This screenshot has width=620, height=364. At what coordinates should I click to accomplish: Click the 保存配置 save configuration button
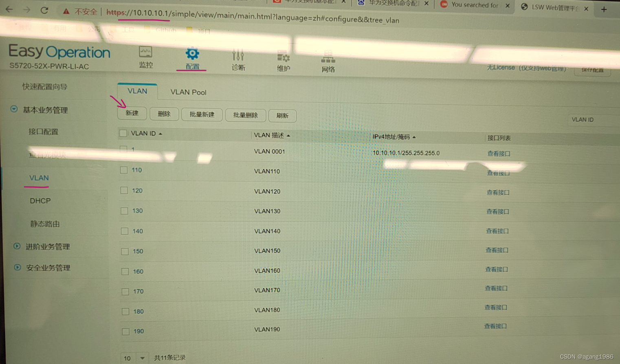point(593,70)
